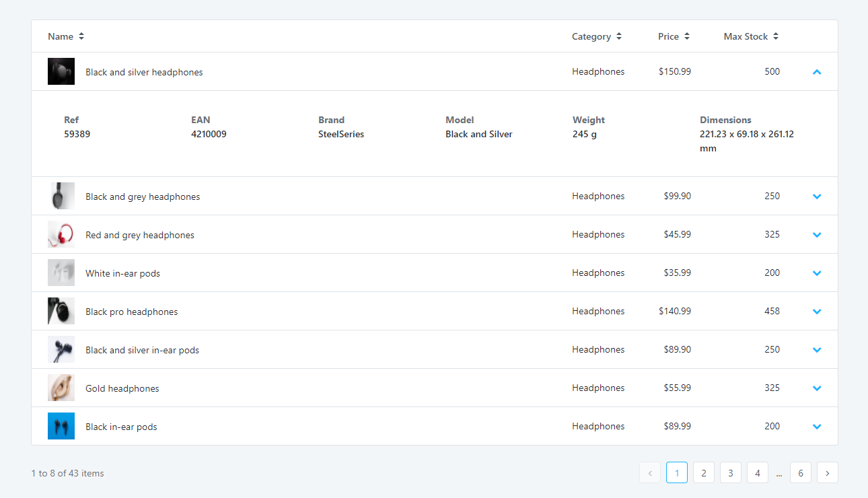
Task: Click the pagination ellipsis
Action: pos(779,472)
